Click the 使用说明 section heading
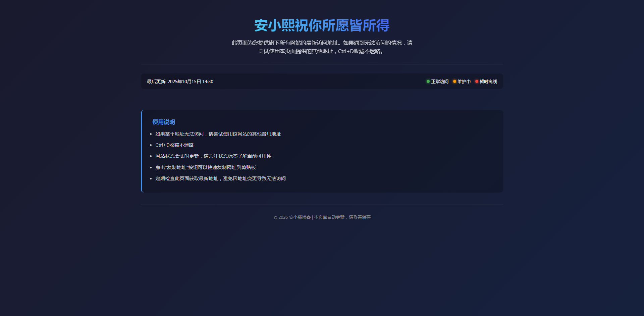644x316 pixels. pyautogui.click(x=163, y=122)
